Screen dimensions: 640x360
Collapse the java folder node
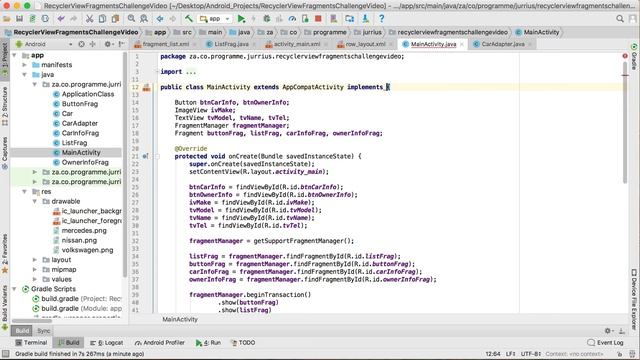pos(24,75)
